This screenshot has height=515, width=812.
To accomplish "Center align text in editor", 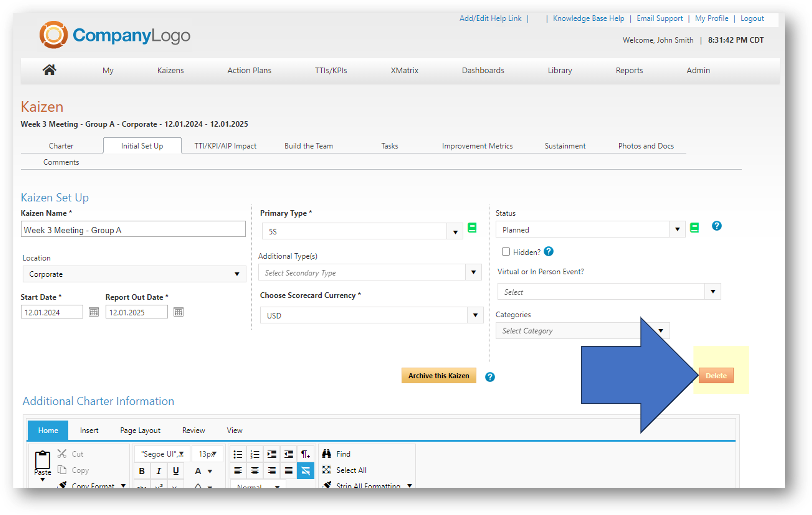I will click(255, 471).
